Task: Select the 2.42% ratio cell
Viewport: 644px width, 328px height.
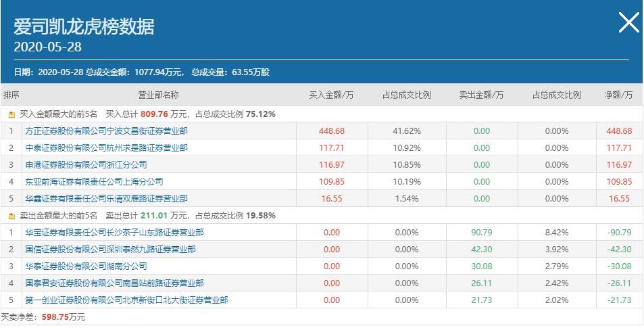Action: pos(557,283)
